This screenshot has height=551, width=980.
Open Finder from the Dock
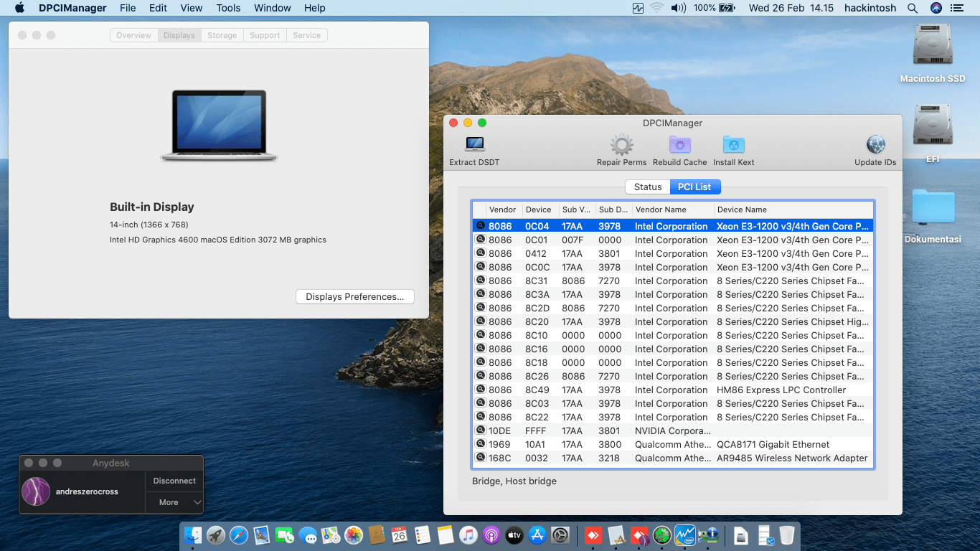[193, 535]
